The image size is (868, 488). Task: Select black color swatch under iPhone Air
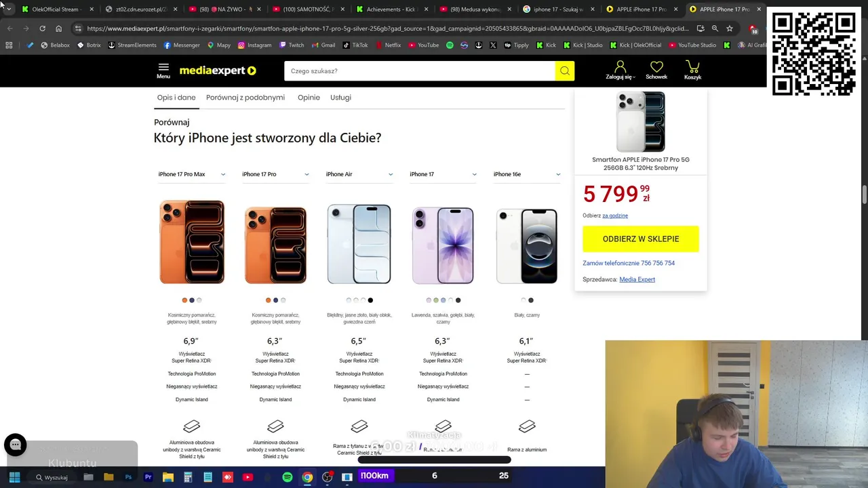(x=370, y=300)
